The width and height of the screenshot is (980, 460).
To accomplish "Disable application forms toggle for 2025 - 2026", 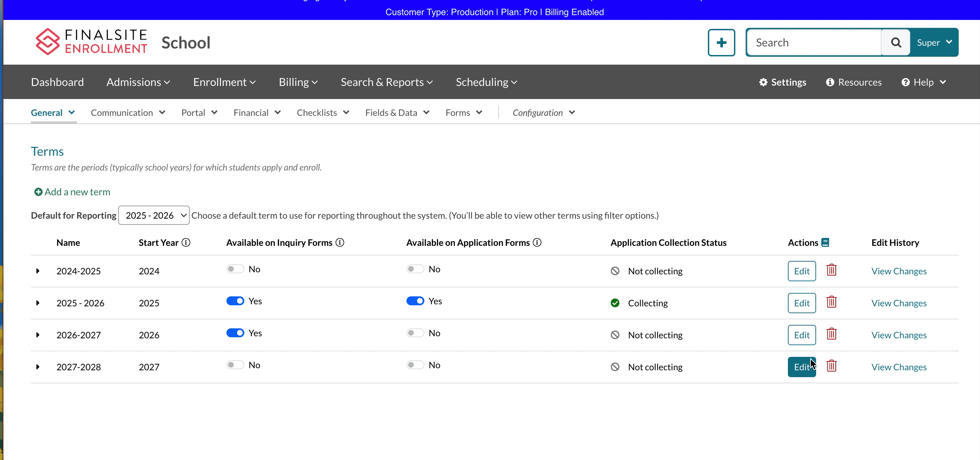I will pyautogui.click(x=415, y=302).
